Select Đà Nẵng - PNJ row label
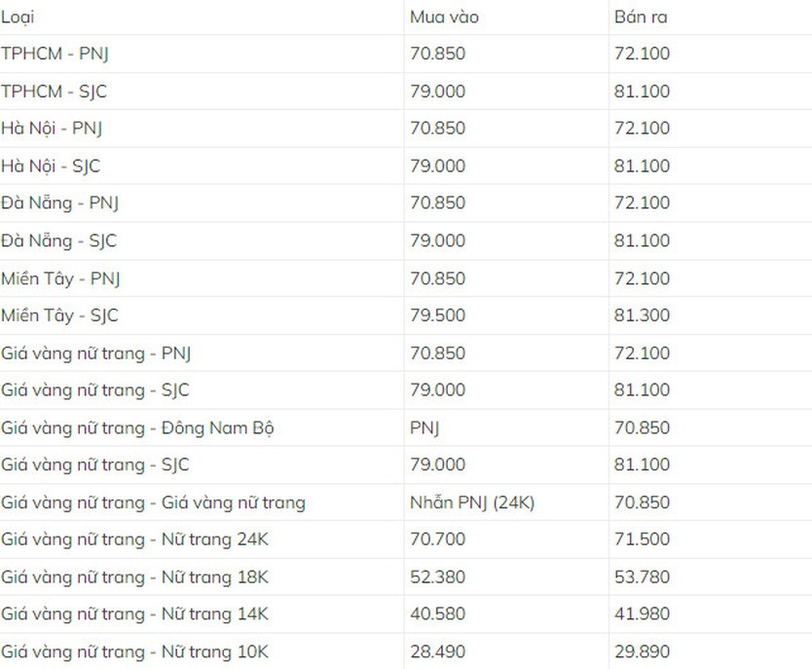812x669 pixels. tap(60, 203)
